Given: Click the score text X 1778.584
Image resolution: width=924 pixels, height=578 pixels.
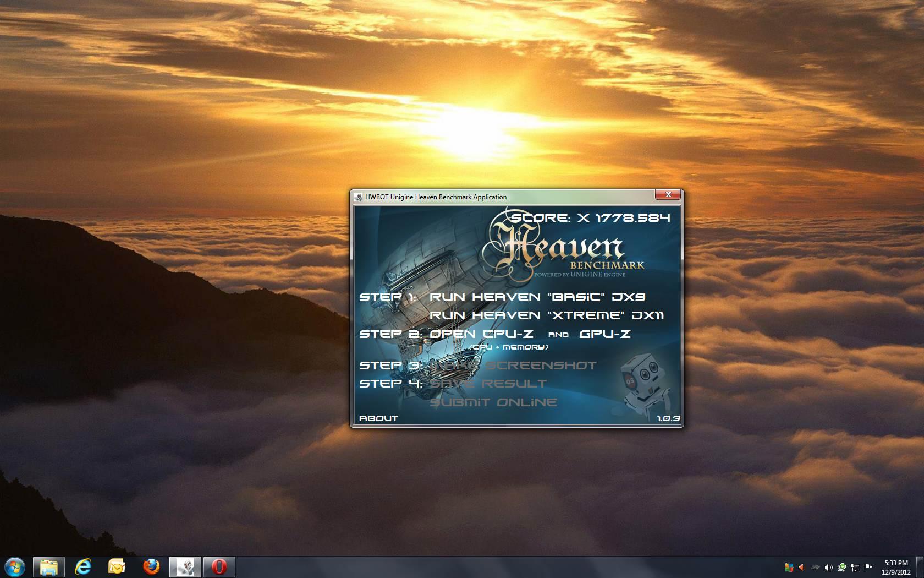Looking at the screenshot, I should 624,218.
